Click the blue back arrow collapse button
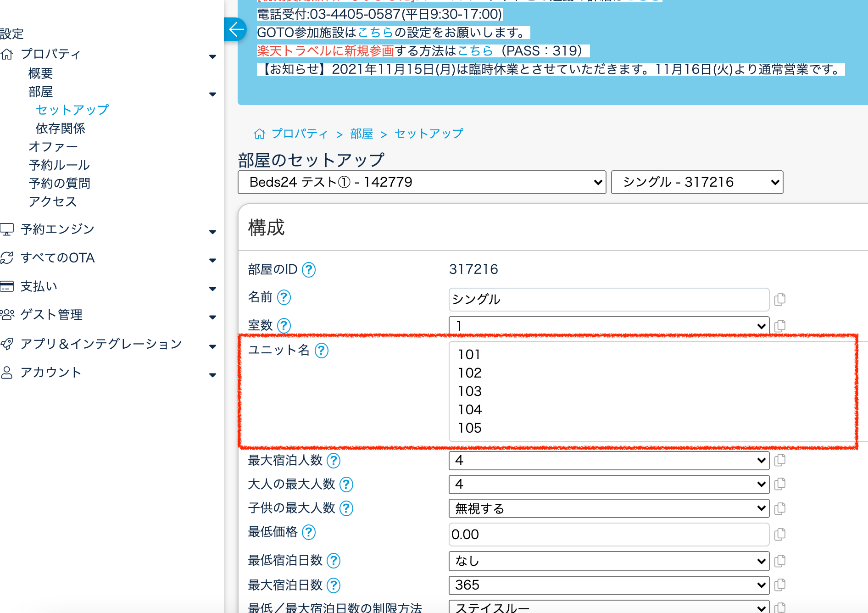The image size is (868, 613). [236, 30]
